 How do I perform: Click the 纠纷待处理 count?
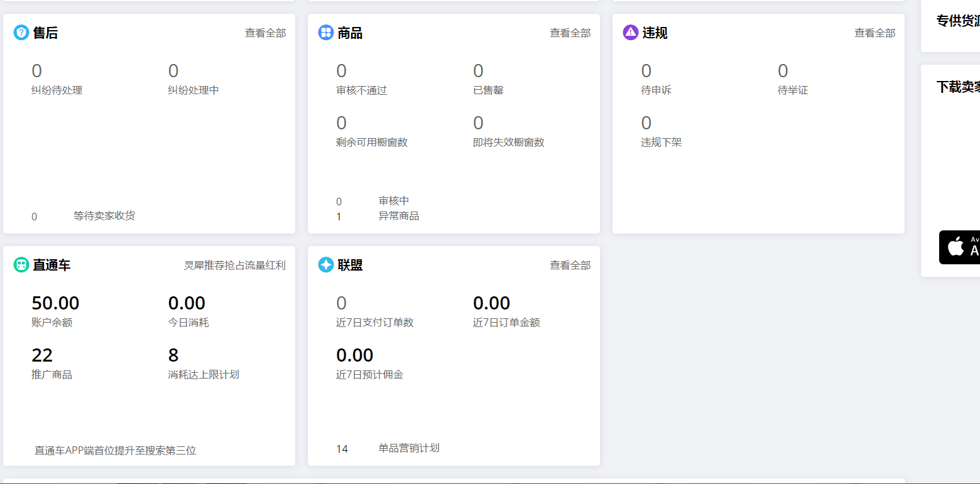pos(36,71)
